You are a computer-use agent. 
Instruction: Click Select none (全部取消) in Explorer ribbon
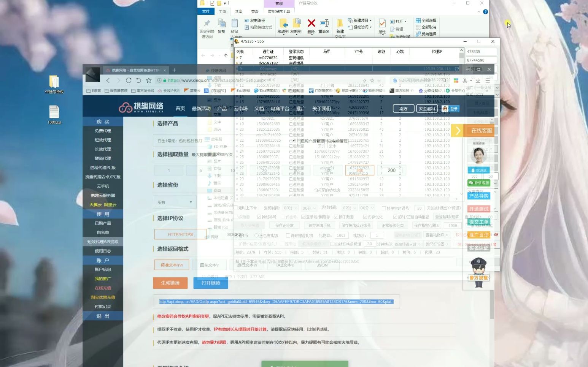pos(426,27)
